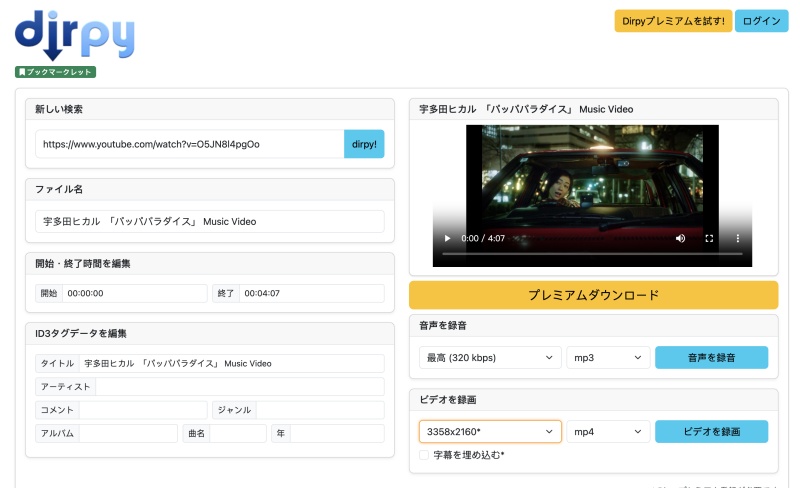
Task: Focus the アーティスト artist field
Action: [240, 386]
